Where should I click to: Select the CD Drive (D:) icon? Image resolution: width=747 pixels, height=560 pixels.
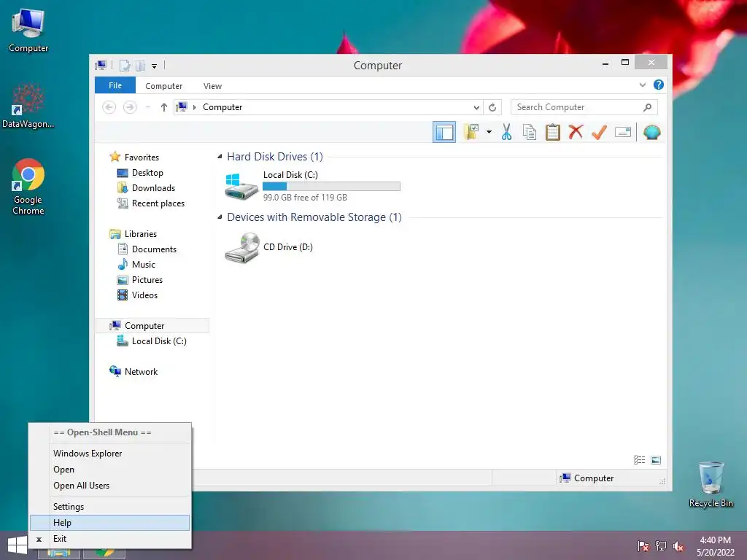(241, 247)
